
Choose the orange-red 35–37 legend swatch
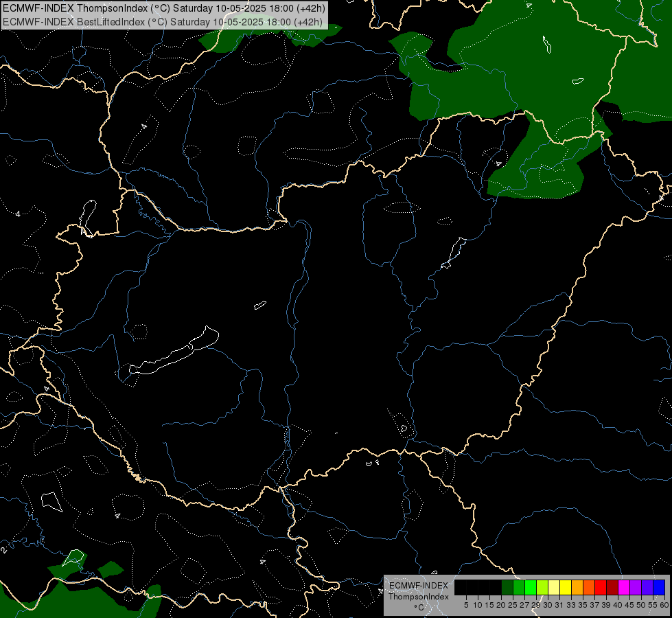(589, 587)
